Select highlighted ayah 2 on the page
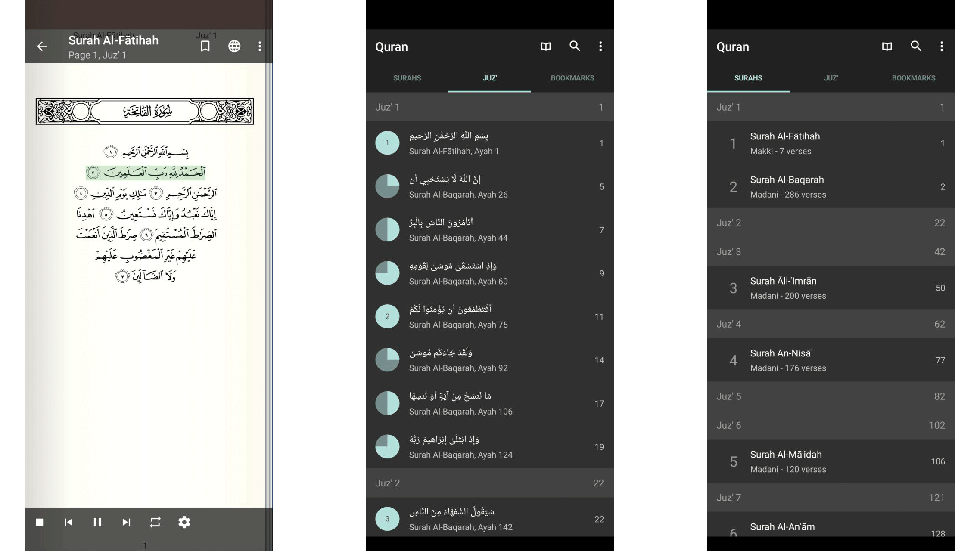The height and width of the screenshot is (551, 980). point(146,173)
